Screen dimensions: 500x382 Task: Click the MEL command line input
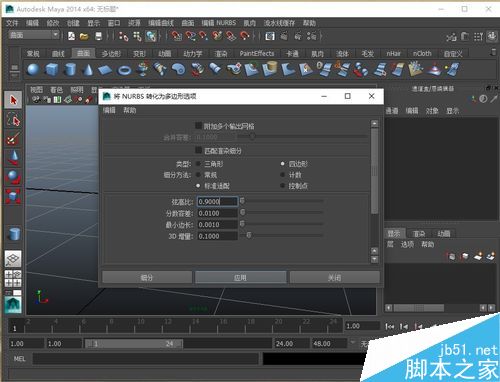point(146,359)
